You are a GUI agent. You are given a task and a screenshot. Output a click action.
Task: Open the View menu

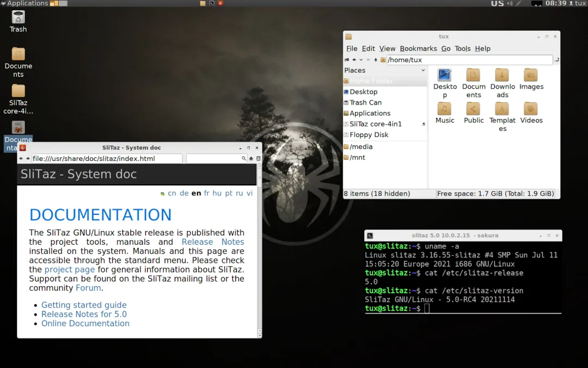[387, 49]
